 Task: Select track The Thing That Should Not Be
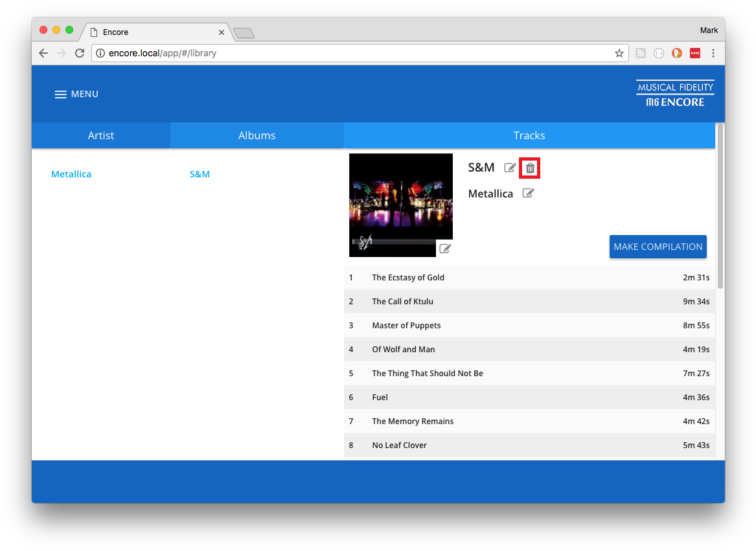pyautogui.click(x=529, y=373)
